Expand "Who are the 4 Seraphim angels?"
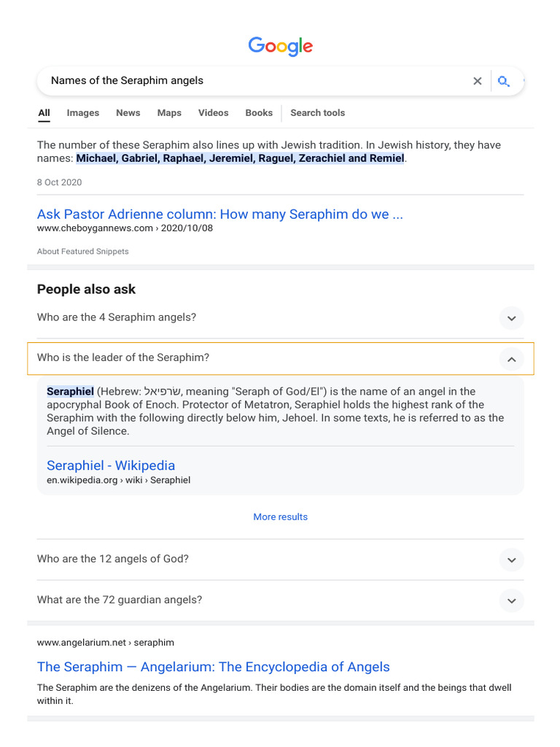560x747 pixels. click(x=511, y=318)
